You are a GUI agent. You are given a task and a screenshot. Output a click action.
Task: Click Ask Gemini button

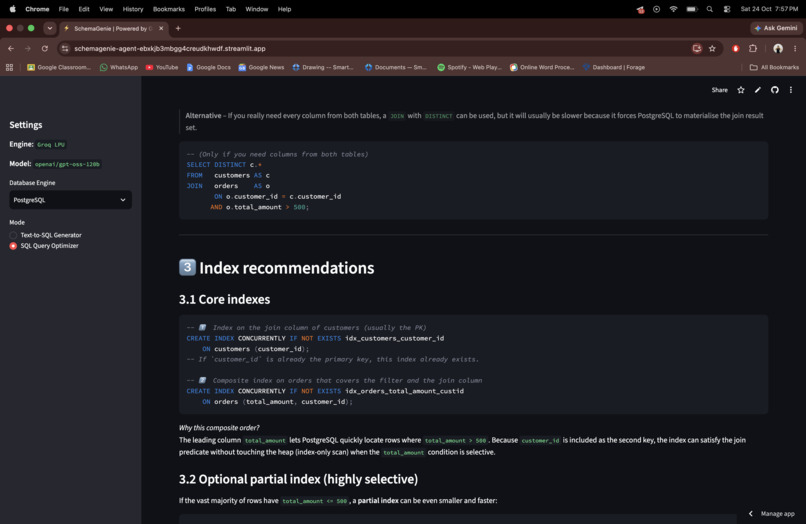click(x=775, y=28)
